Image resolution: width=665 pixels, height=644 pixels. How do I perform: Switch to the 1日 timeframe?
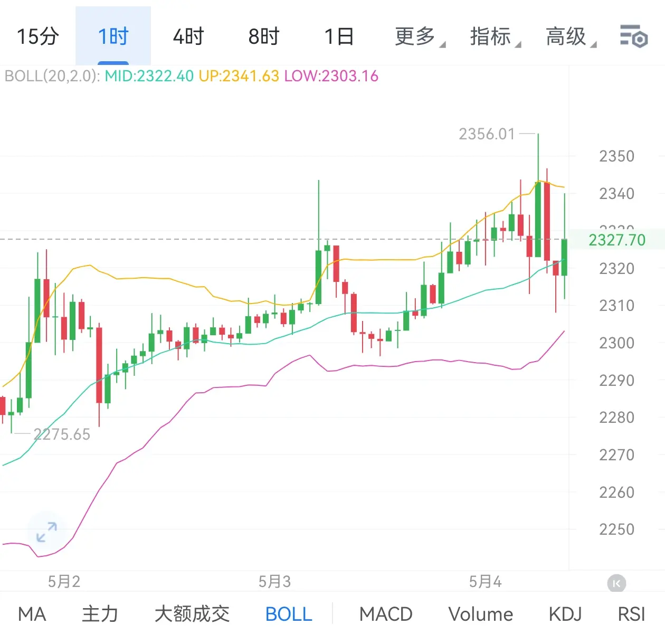[x=339, y=36]
